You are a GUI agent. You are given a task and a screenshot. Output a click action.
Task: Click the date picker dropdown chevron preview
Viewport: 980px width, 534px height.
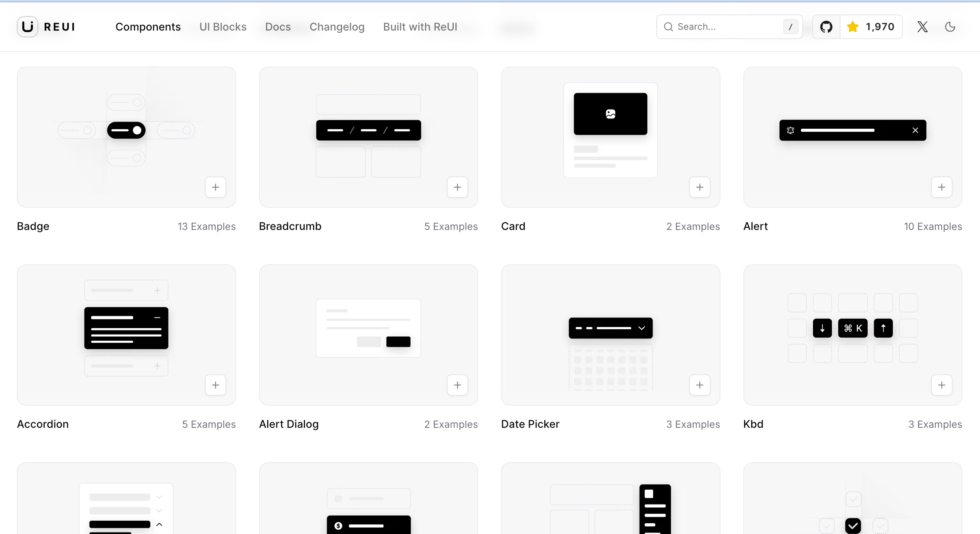pyautogui.click(x=642, y=328)
